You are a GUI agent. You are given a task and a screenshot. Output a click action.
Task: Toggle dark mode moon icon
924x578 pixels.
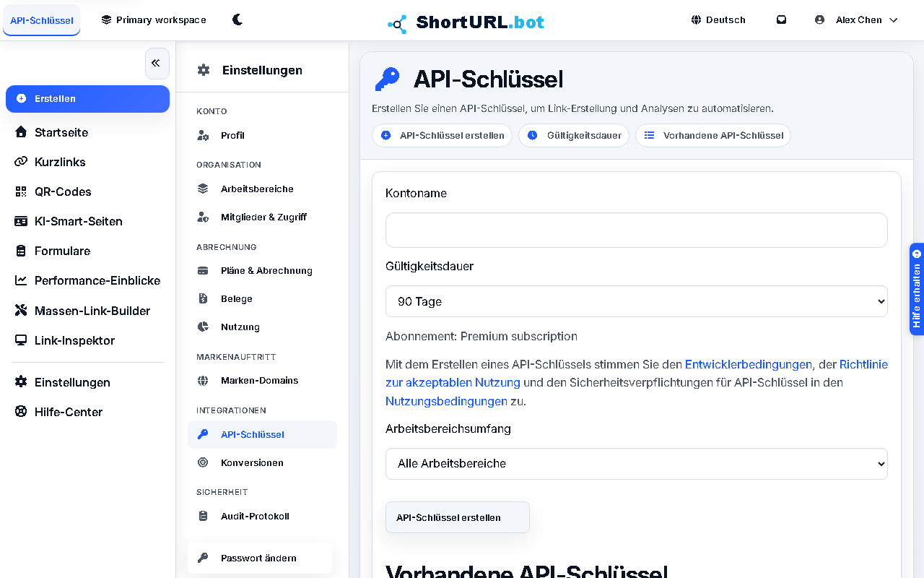[x=237, y=20]
